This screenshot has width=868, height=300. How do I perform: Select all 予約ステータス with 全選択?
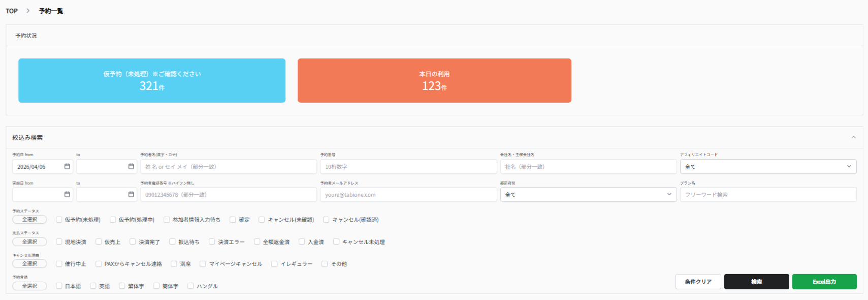pyautogui.click(x=29, y=220)
